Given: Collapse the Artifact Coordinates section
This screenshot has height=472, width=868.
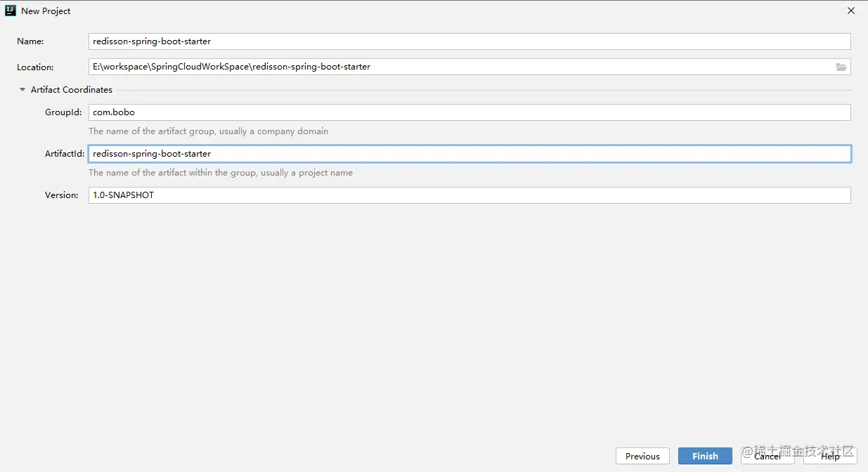Looking at the screenshot, I should pos(22,90).
